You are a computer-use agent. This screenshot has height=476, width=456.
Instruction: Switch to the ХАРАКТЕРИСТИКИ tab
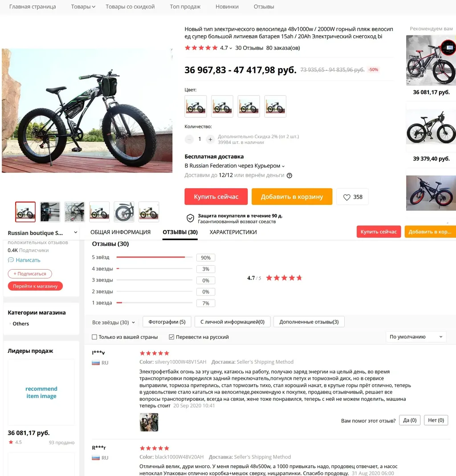pyautogui.click(x=233, y=232)
